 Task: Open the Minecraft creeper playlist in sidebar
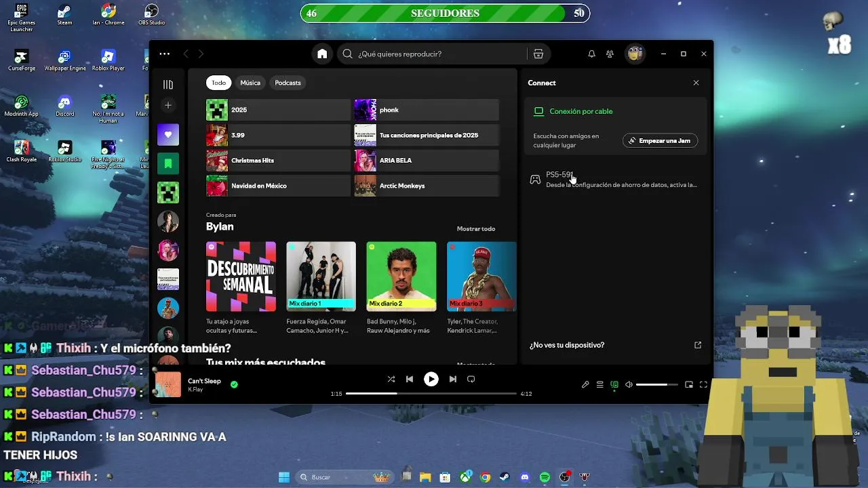coord(168,192)
